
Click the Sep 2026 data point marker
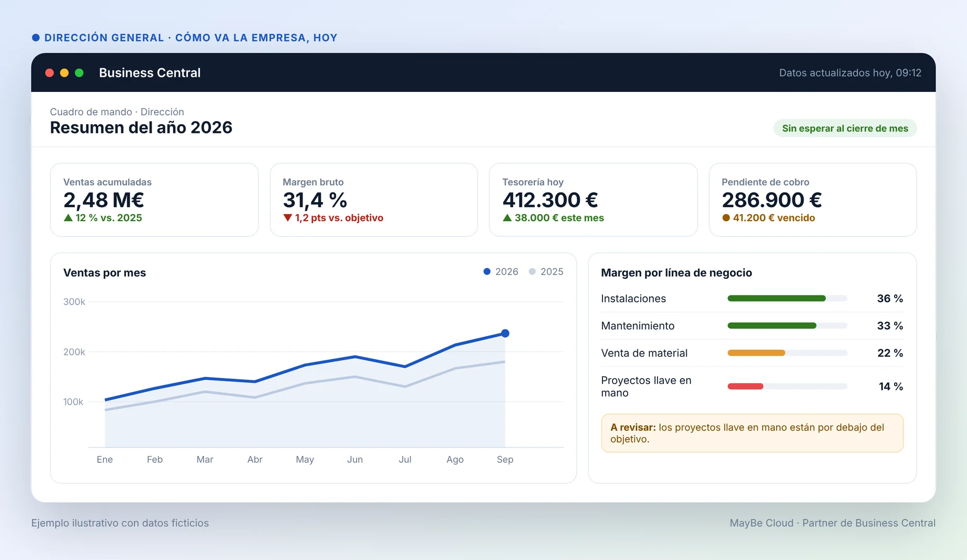505,334
